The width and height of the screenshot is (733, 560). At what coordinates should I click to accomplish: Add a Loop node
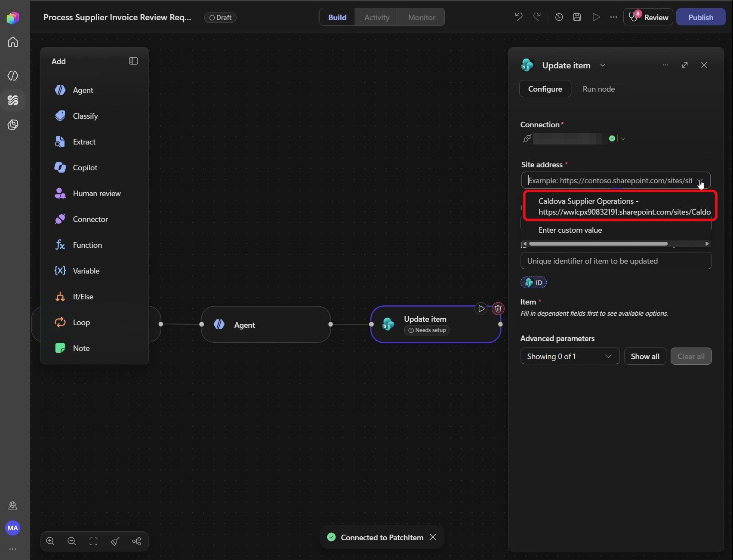pyautogui.click(x=95, y=322)
